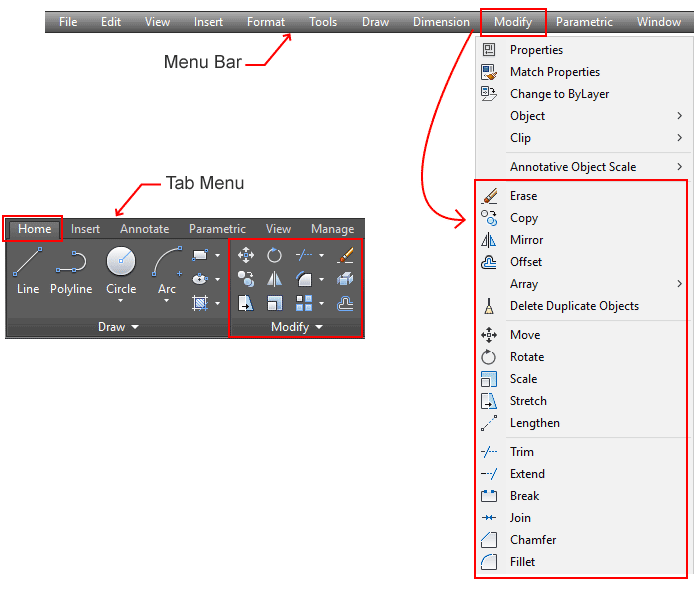Viewport: 700px width, 592px height.
Task: Open the dropdown arrow beside the ribbon Trim icon
Action: click(x=321, y=255)
